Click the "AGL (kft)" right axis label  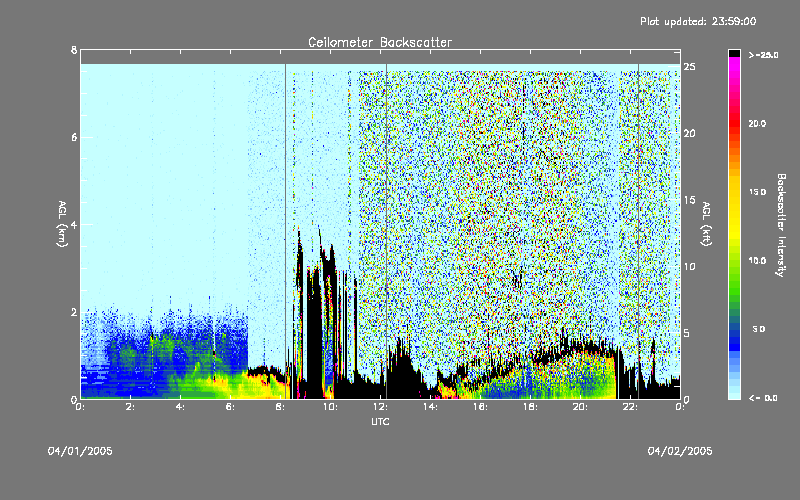coord(706,224)
